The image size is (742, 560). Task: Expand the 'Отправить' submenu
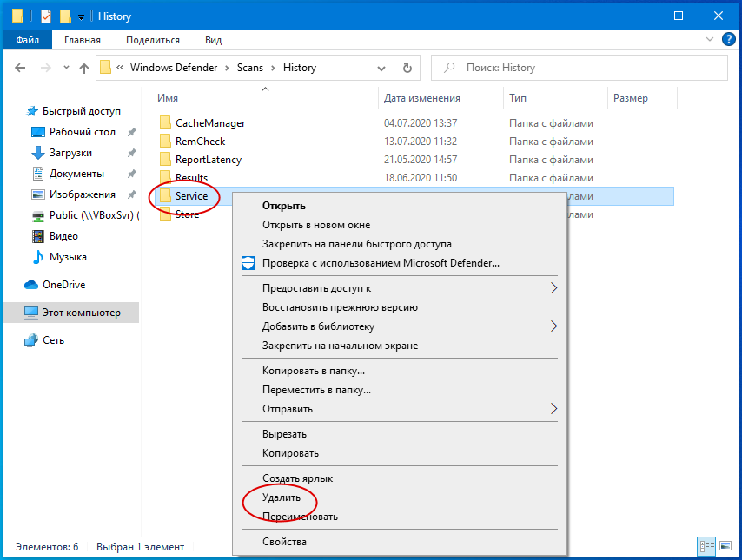(x=553, y=409)
